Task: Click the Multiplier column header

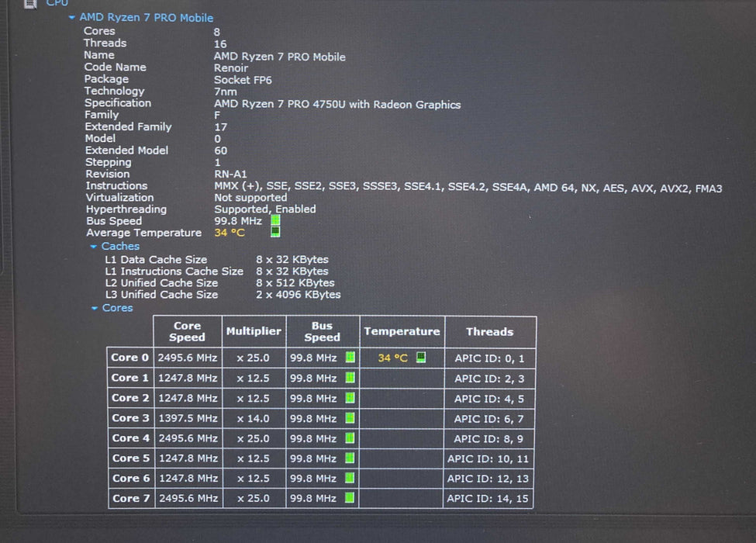Action: [254, 331]
